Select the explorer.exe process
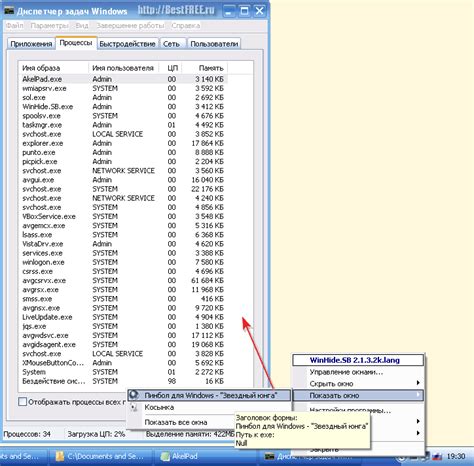 click(123, 143)
